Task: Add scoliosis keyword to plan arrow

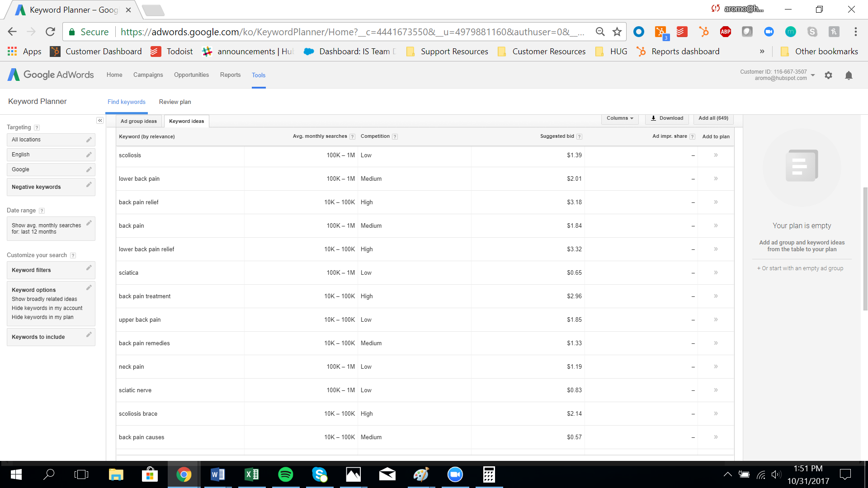Action: [716, 155]
